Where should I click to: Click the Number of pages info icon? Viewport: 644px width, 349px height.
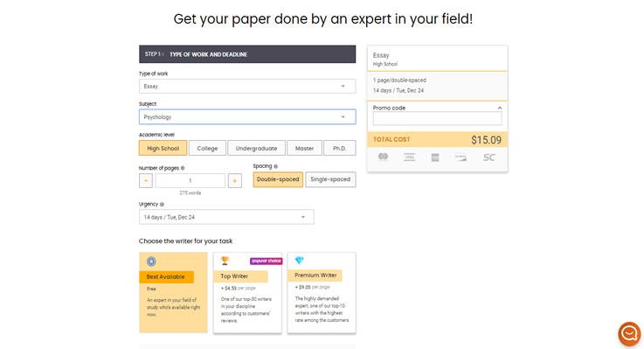point(183,168)
